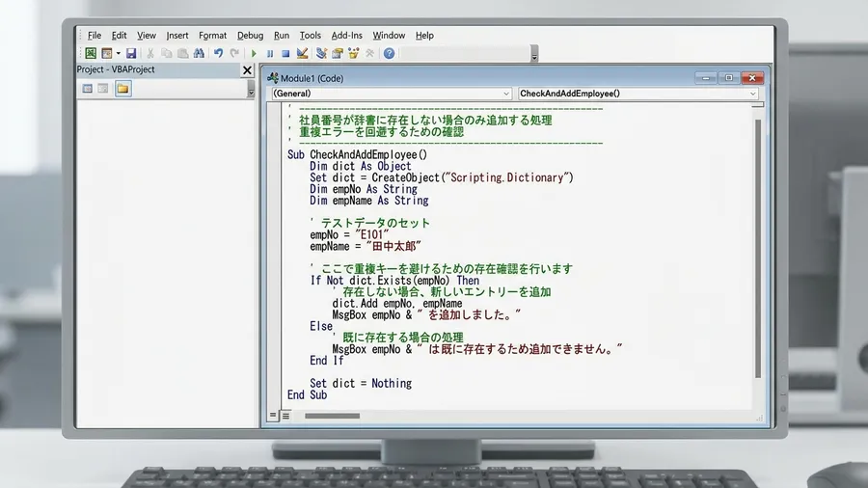The height and width of the screenshot is (488, 868).
Task: Maximize the Module1 code window
Action: pyautogui.click(x=729, y=78)
